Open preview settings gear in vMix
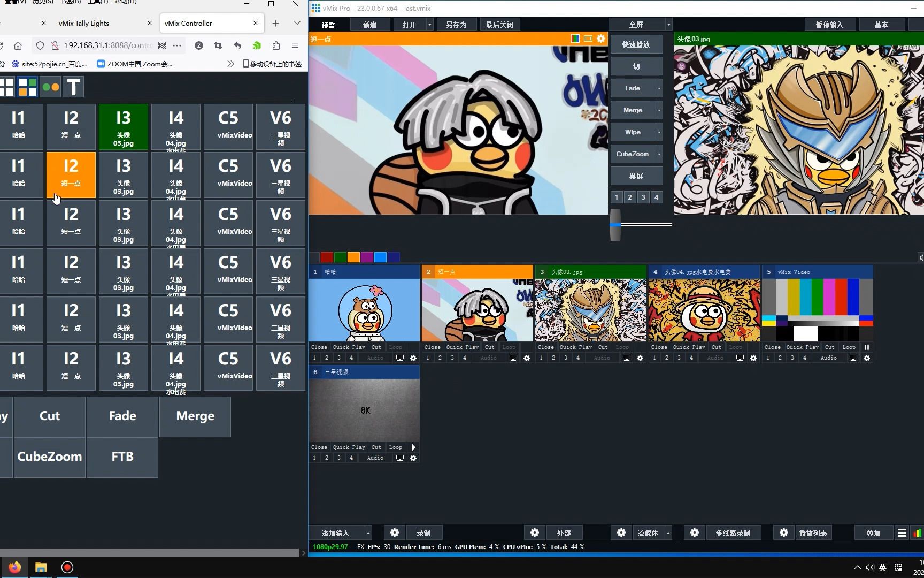The image size is (924, 578). pos(601,39)
